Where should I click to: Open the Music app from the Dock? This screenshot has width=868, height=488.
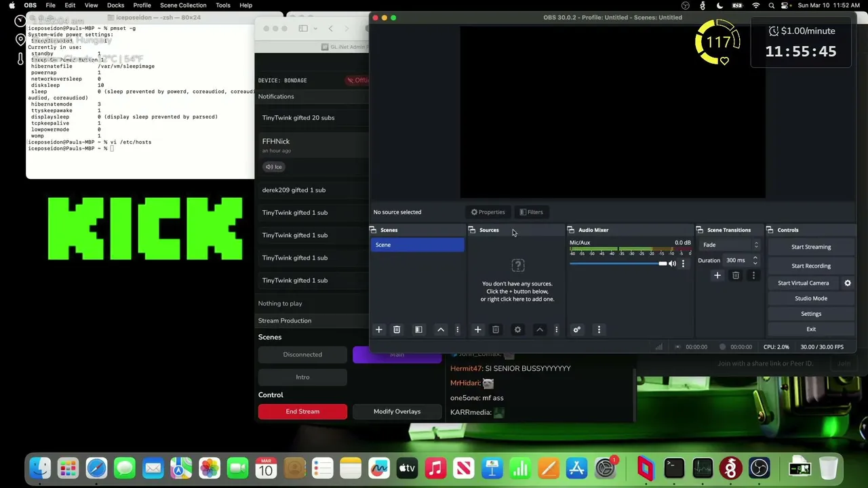point(435,468)
